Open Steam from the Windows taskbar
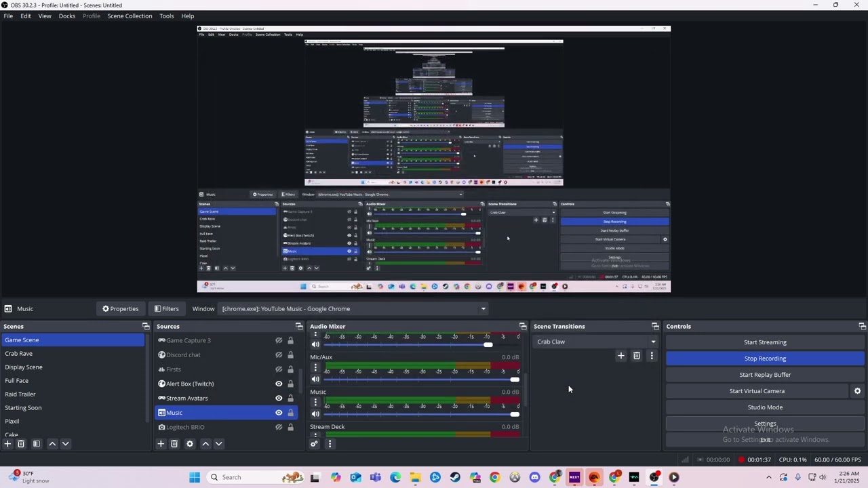 click(455, 477)
